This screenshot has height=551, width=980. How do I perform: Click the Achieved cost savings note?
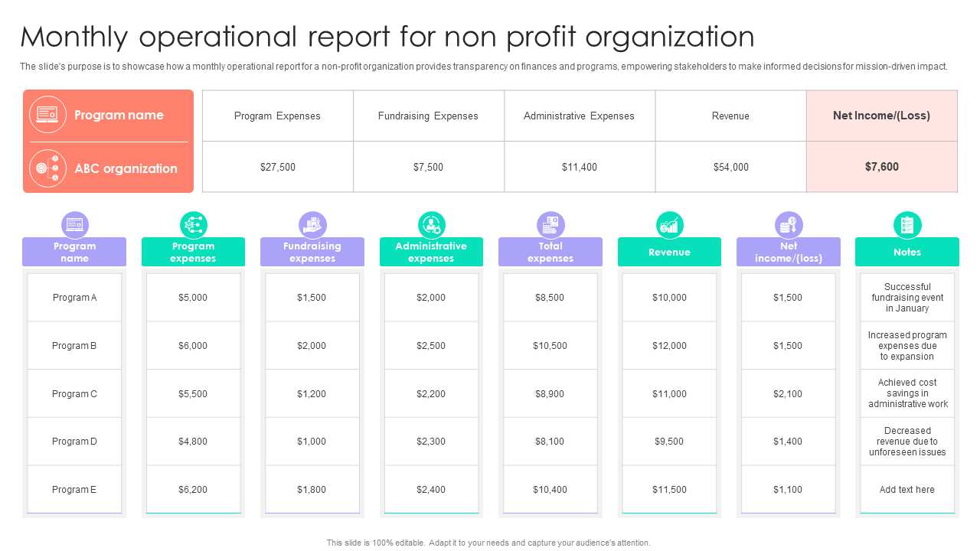coord(907,394)
